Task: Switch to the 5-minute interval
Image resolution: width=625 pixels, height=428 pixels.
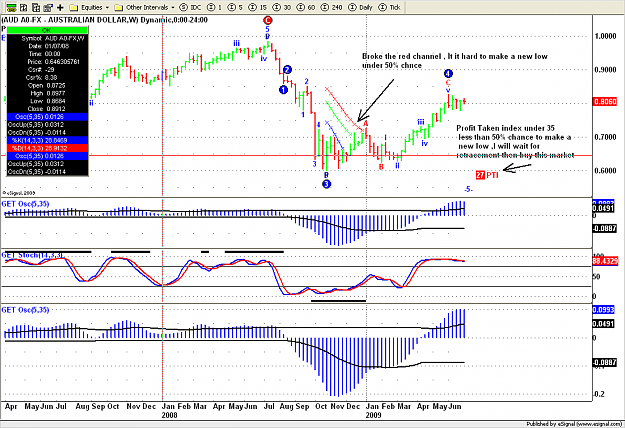Action: point(235,7)
